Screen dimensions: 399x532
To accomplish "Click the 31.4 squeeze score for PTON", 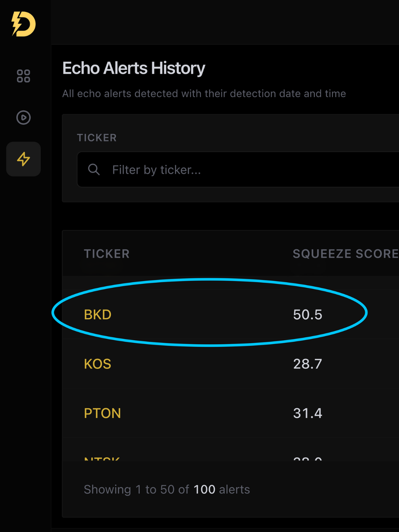I will pos(307,413).
